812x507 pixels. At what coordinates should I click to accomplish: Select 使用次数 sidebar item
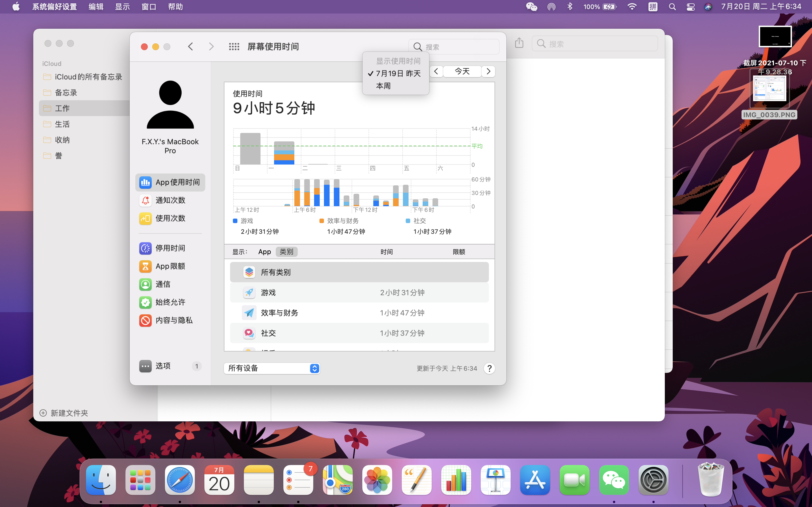(170, 218)
